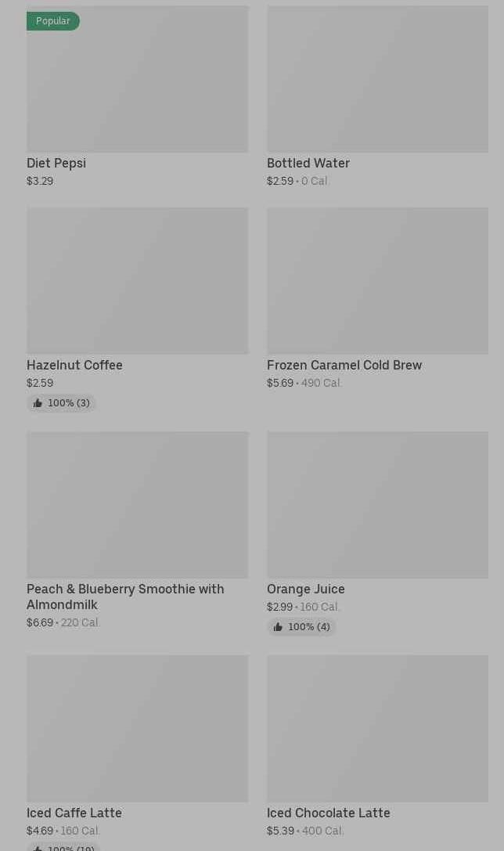
Task: Open the Bottled Water product image
Action: coord(377,79)
